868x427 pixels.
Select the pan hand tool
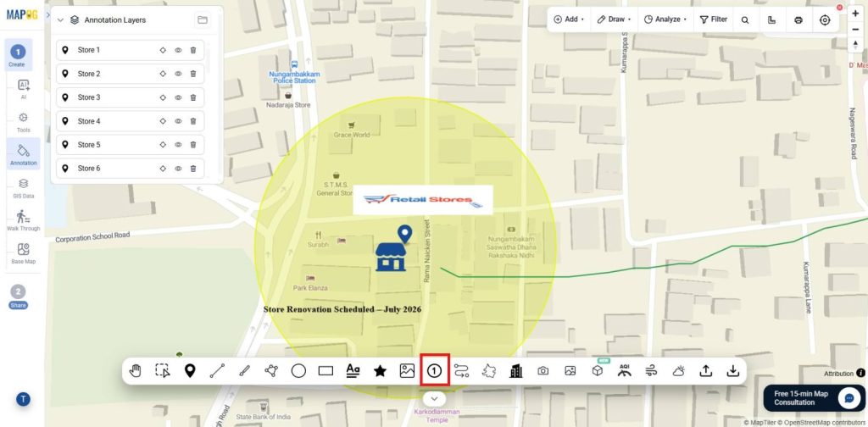coord(135,371)
